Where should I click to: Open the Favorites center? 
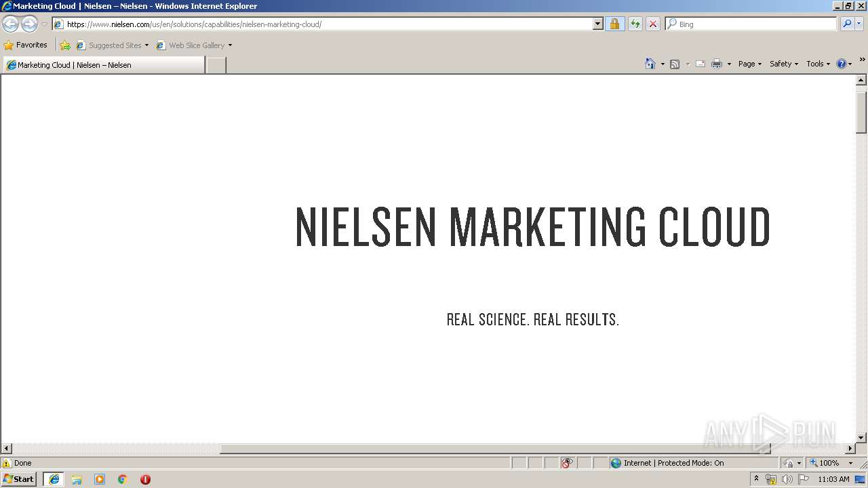(26, 45)
